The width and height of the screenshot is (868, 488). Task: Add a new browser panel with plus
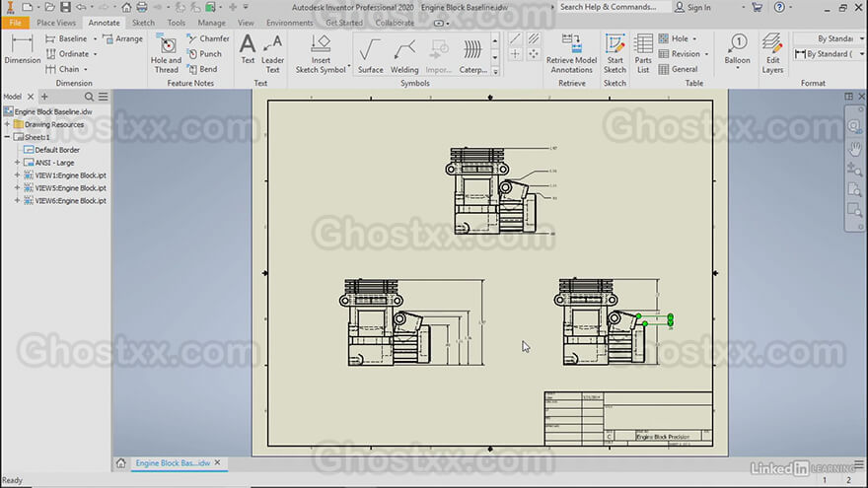pos(44,97)
